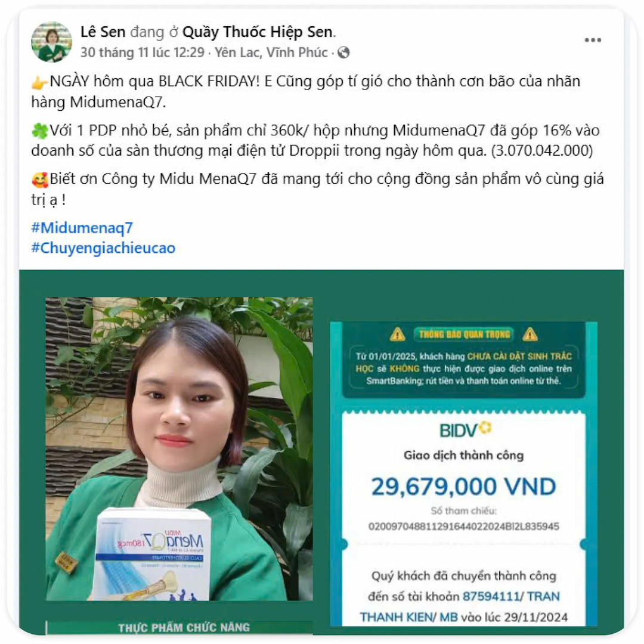Click the smiling hearts emoji
Viewport: 644px width, 644px height.
pyautogui.click(x=40, y=179)
